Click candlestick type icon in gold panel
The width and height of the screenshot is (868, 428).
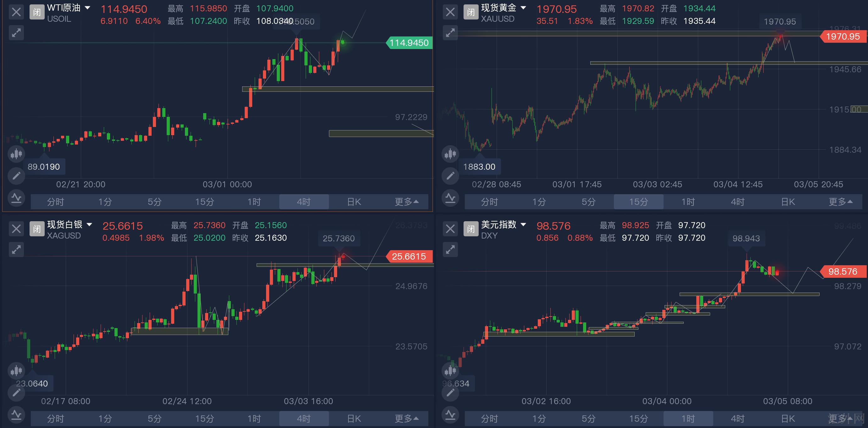[450, 154]
